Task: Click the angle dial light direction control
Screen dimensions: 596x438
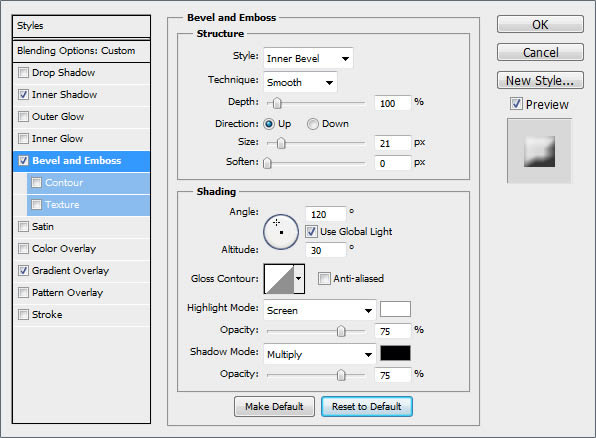Action: pos(281,232)
